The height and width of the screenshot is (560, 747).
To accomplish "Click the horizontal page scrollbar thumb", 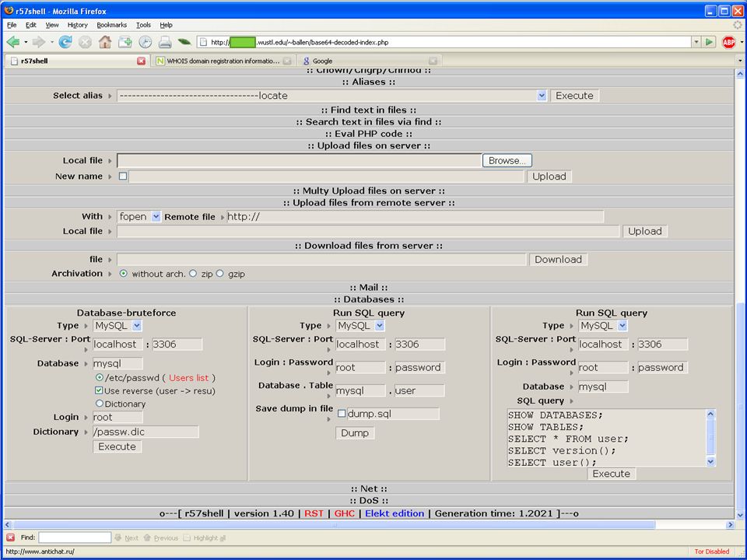I will point(334,525).
